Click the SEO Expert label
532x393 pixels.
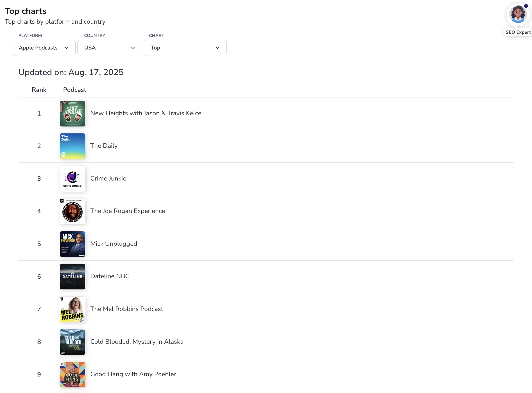518,32
